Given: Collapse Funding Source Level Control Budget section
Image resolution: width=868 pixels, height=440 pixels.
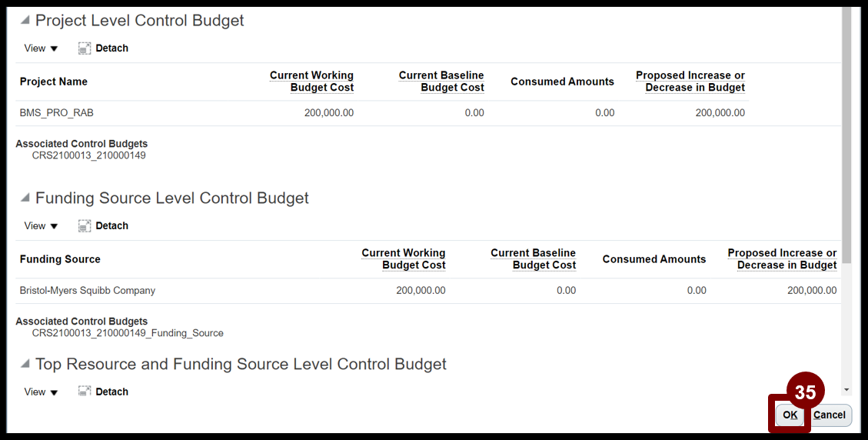Looking at the screenshot, I should (25, 198).
